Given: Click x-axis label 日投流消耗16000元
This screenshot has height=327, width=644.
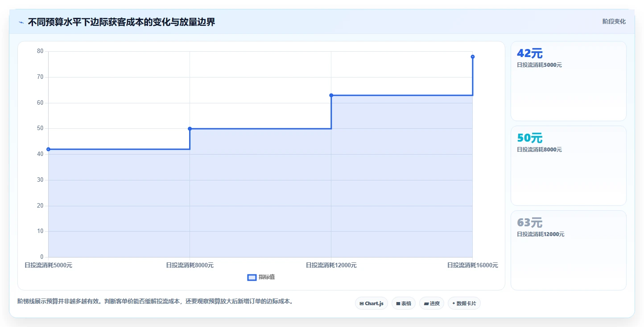Looking at the screenshot, I should [x=472, y=265].
